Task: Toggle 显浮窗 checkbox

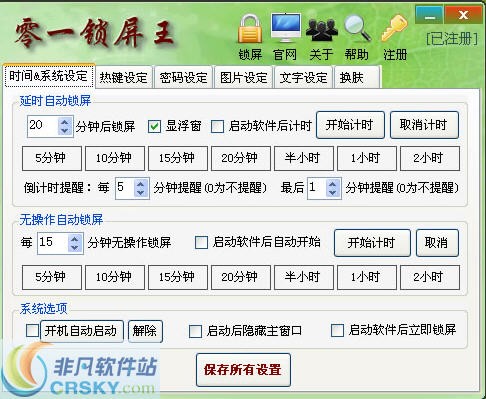Action: 154,126
